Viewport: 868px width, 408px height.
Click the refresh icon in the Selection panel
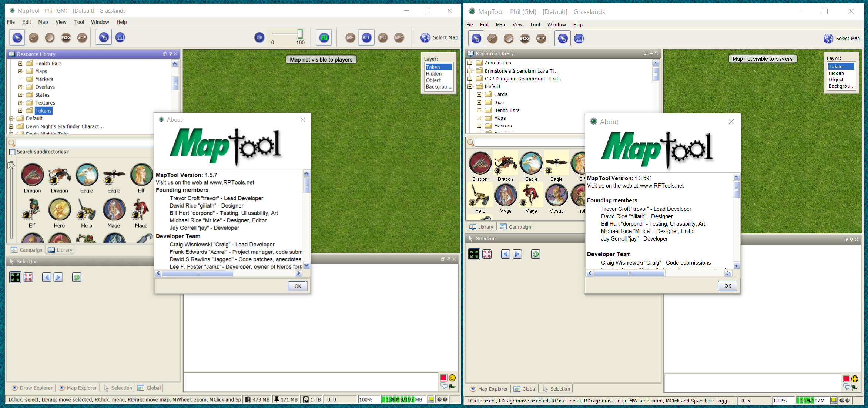[x=77, y=277]
